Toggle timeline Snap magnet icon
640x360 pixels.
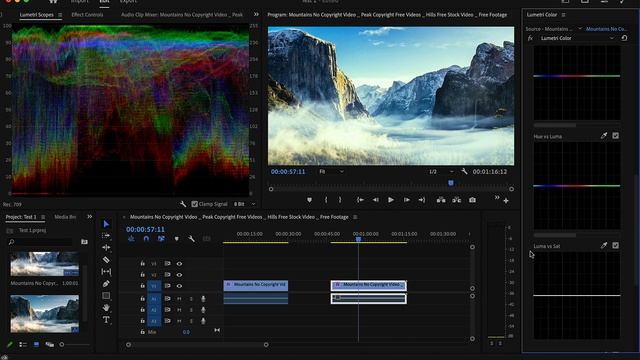[146, 239]
